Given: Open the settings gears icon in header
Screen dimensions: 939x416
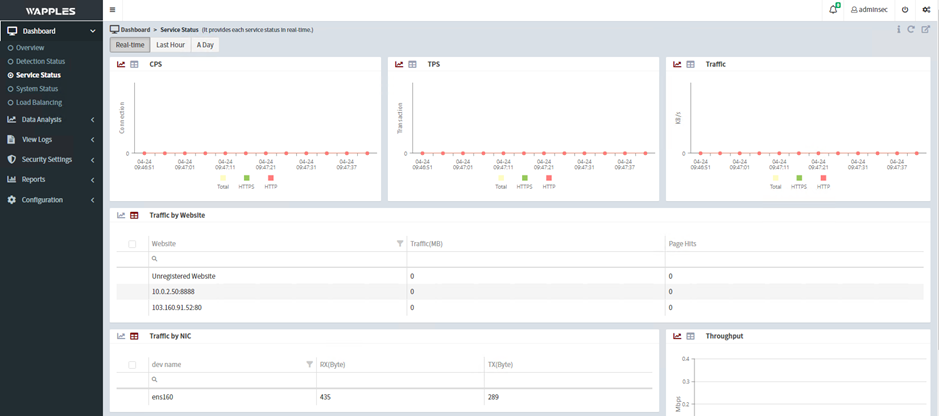Looking at the screenshot, I should 926,10.
